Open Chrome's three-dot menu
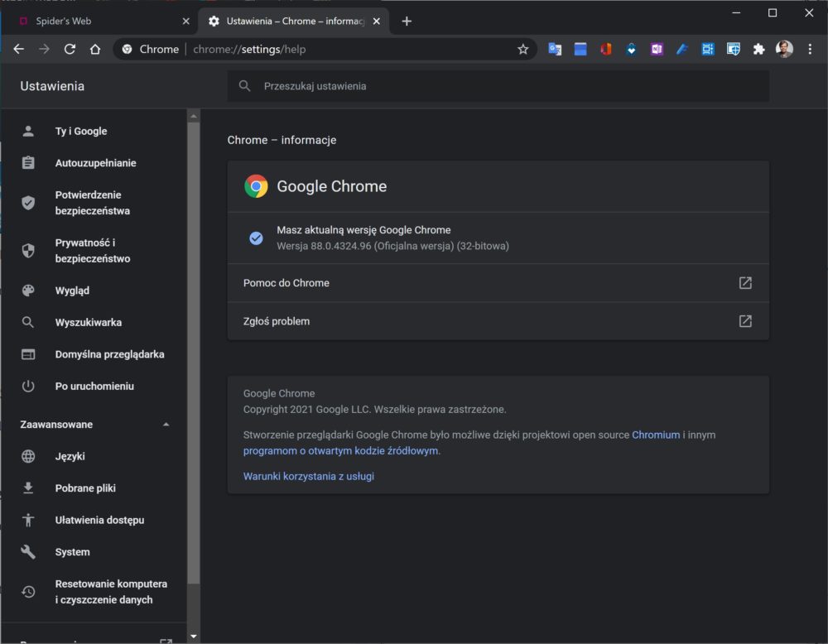The width and height of the screenshot is (828, 644). (810, 49)
